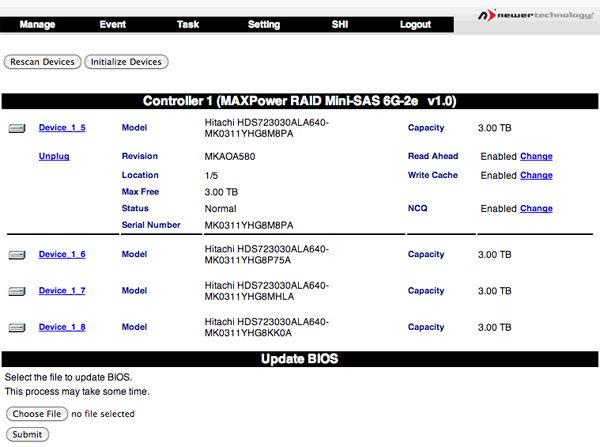Open the Device_1_5 link
This screenshot has height=447, width=600.
coord(62,127)
